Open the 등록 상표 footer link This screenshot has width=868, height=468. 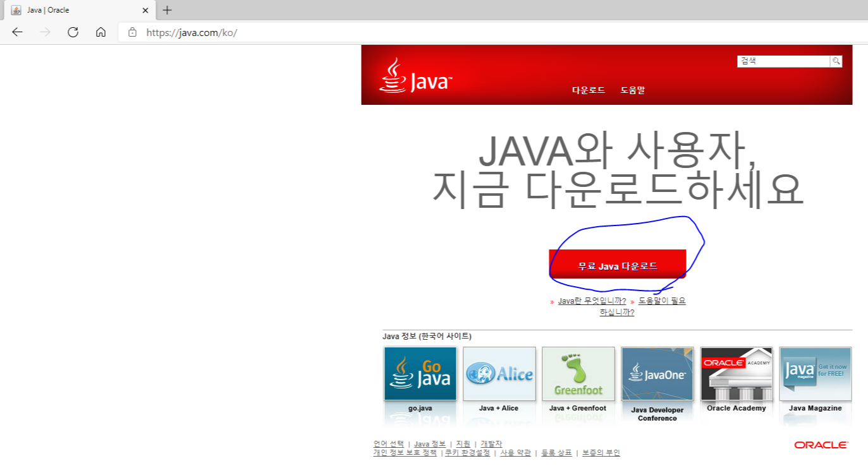[x=557, y=453]
